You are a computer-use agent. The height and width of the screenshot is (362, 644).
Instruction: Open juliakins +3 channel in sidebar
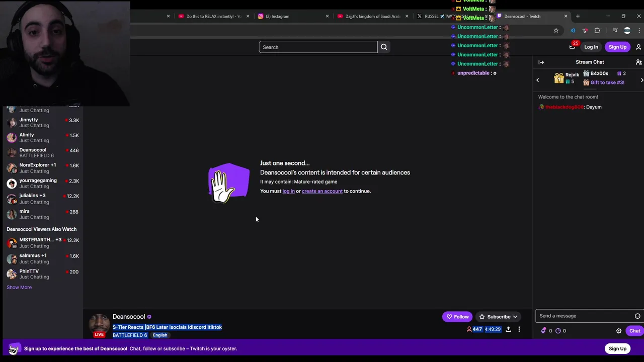(x=43, y=199)
